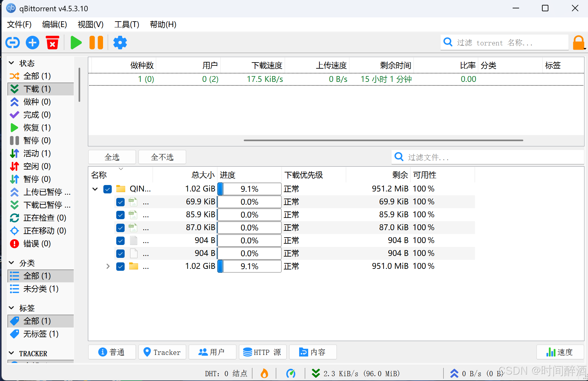Viewport: 588px width, 381px height.
Task: Sort by the 下载速度 column header
Action: pyautogui.click(x=253, y=65)
